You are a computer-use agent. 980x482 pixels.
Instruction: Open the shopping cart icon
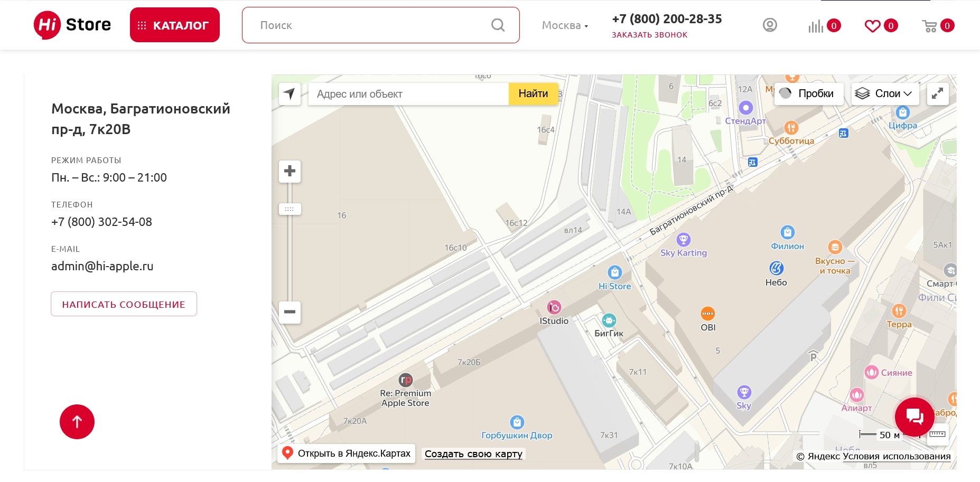(929, 26)
